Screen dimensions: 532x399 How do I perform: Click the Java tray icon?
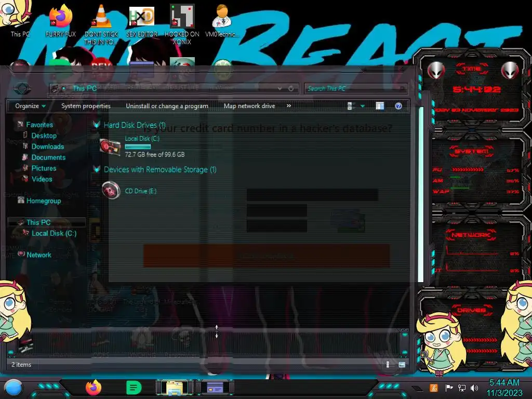click(x=434, y=388)
